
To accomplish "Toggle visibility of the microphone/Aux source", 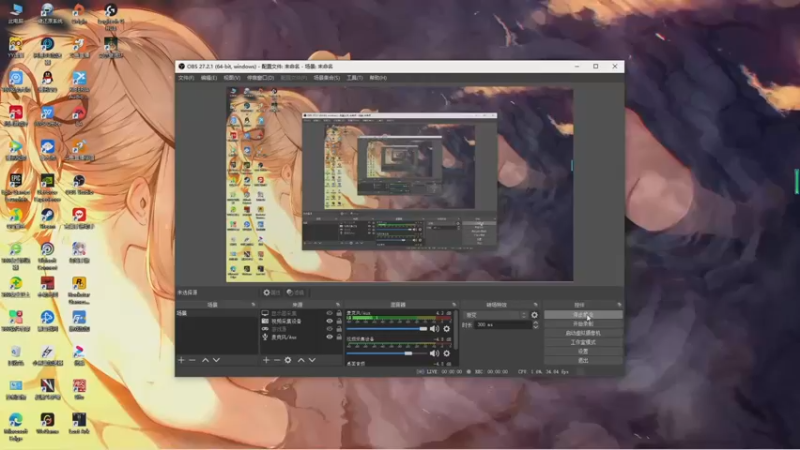I will coord(329,337).
